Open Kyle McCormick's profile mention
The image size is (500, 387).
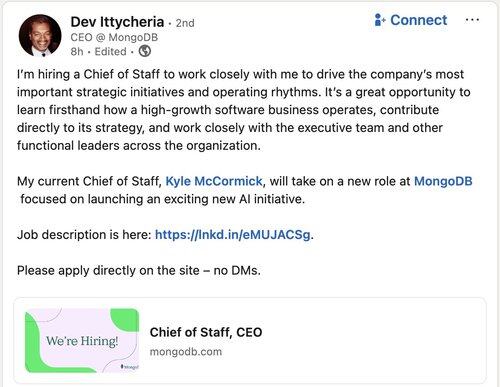coord(214,181)
